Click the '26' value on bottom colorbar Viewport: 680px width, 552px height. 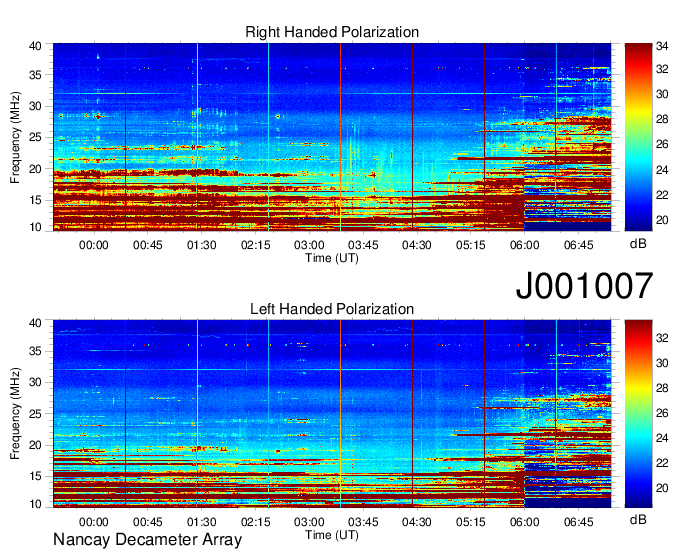(662, 413)
